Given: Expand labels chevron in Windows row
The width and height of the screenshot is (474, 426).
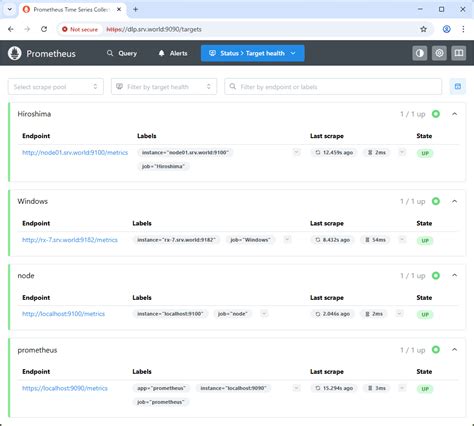Looking at the screenshot, I should 287,240.
